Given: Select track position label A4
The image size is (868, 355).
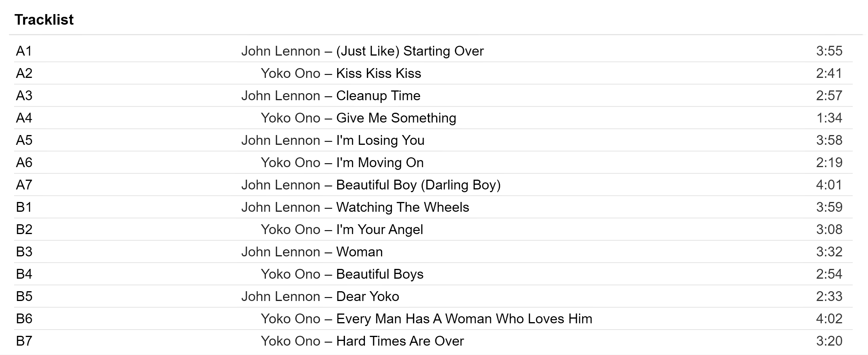Looking at the screenshot, I should pos(24,118).
